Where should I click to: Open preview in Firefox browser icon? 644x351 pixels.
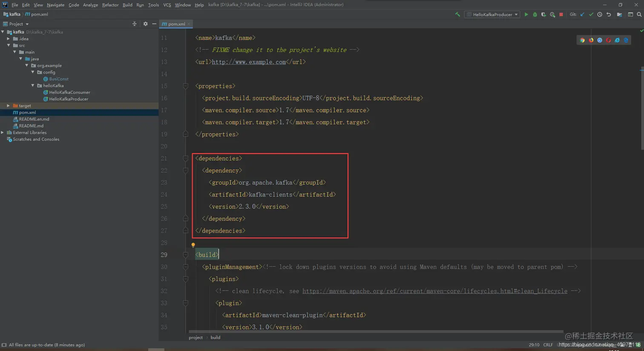coord(591,40)
